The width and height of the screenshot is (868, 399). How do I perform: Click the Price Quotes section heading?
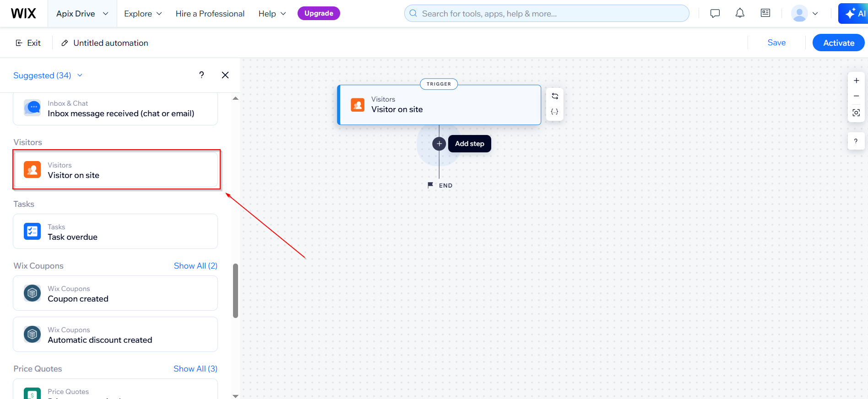tap(38, 369)
